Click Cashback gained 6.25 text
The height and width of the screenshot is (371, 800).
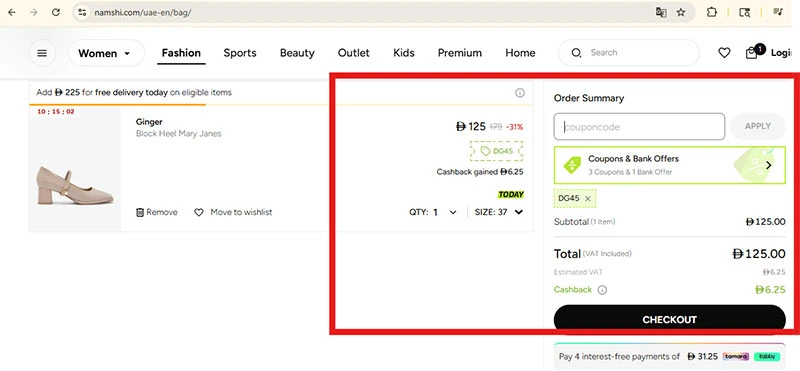480,172
